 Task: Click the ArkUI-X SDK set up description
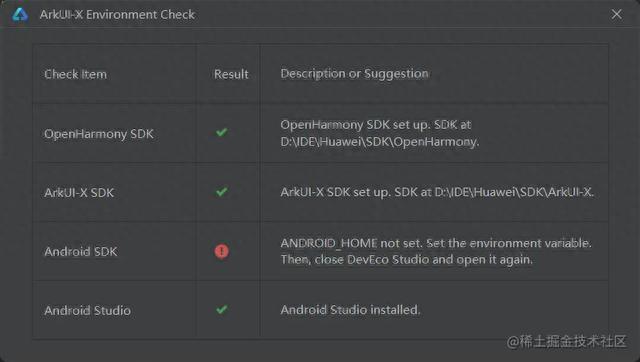(x=437, y=192)
